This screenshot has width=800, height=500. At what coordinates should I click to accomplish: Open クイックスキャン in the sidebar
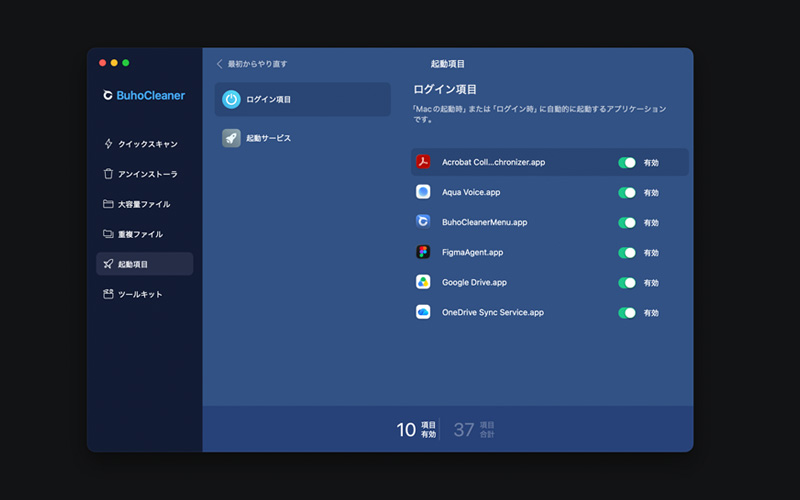(x=144, y=143)
